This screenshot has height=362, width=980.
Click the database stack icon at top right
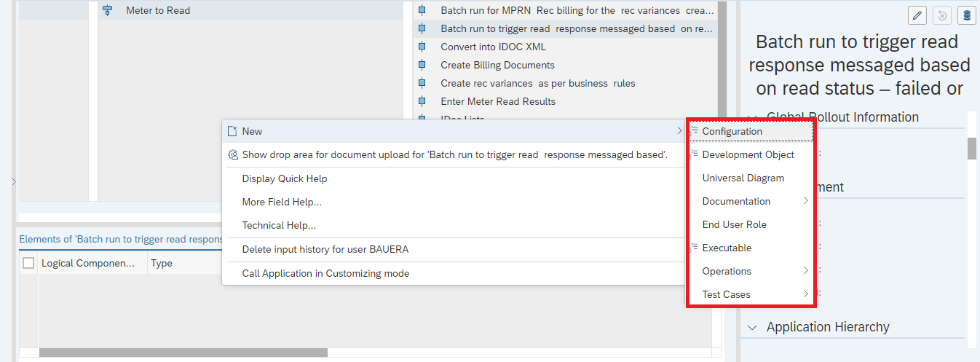[965, 16]
